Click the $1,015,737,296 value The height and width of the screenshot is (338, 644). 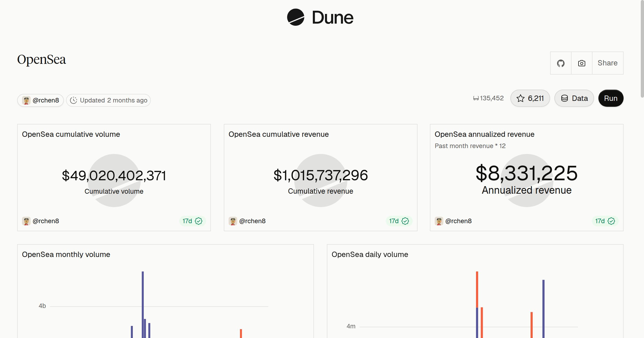click(x=320, y=175)
